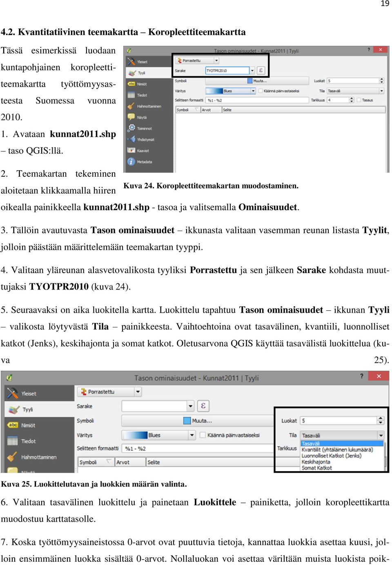
Task: Click Symboli column header in Kuva 24 dialog
Action: (188, 110)
